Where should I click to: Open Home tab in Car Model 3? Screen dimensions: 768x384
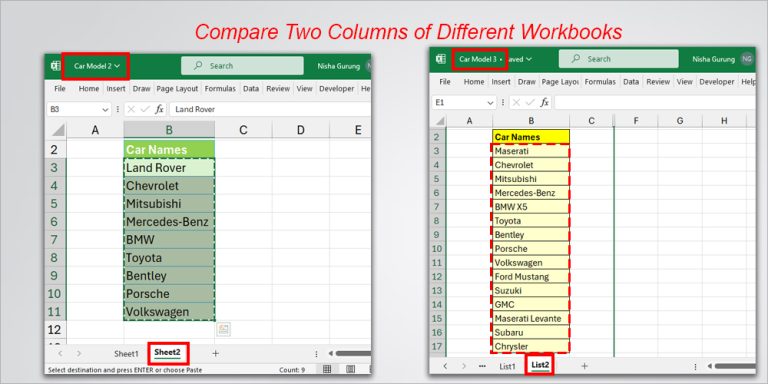pos(474,82)
